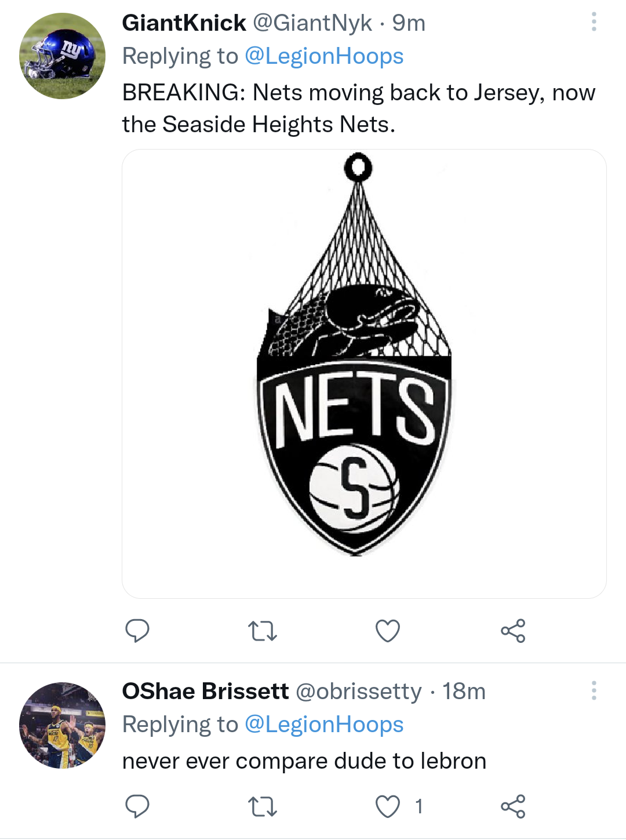
Task: View the Seaside Heights Nets logo image
Action: point(364,373)
